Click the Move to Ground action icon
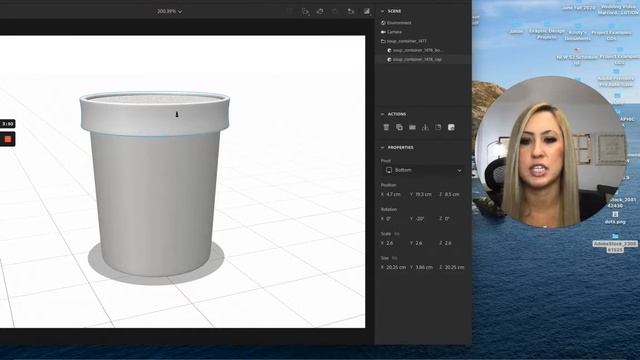The image size is (640, 360). (425, 127)
